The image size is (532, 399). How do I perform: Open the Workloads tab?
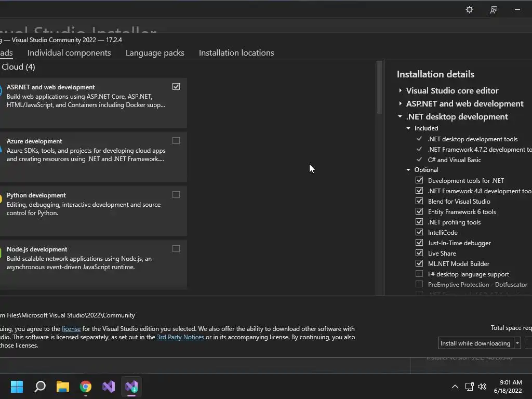point(6,53)
